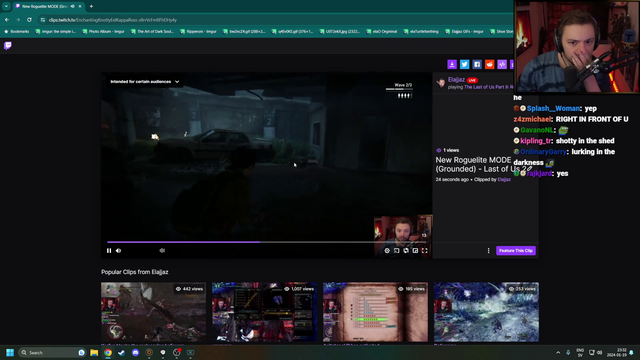Reload the current page
The image size is (640, 360).
pyautogui.click(x=29, y=20)
